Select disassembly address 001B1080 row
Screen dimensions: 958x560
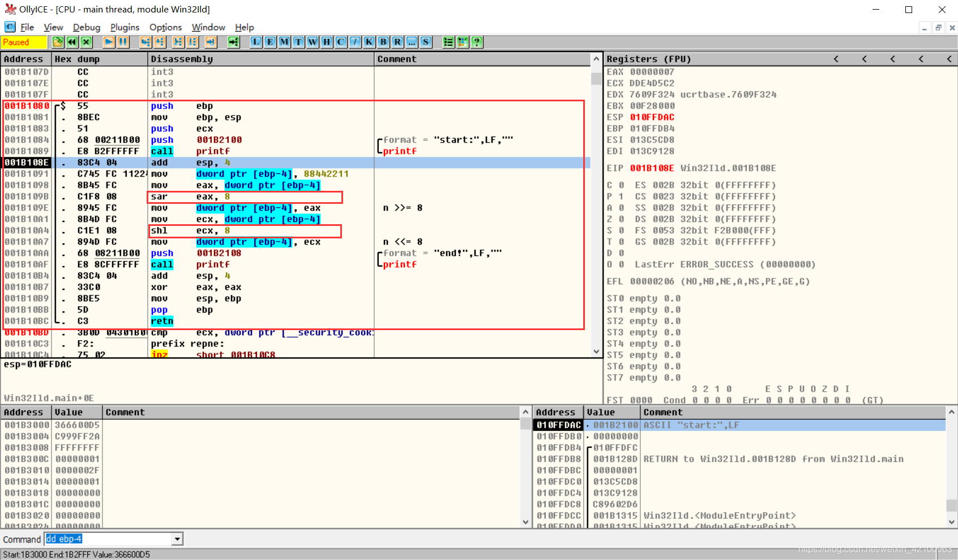pos(297,106)
